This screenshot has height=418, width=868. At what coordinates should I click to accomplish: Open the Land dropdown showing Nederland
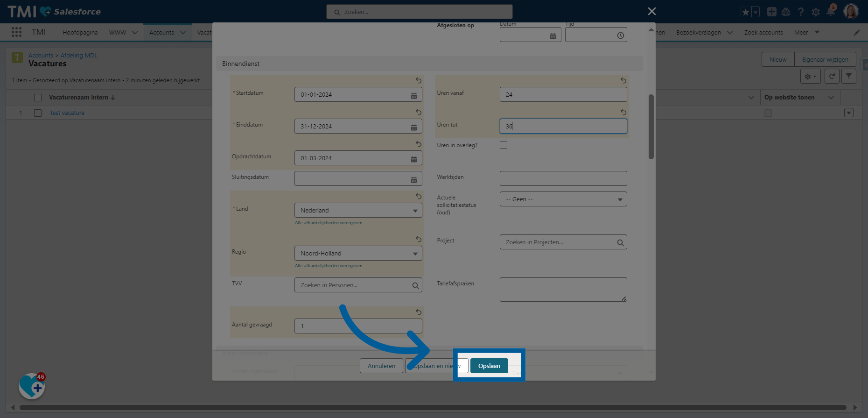[358, 211]
